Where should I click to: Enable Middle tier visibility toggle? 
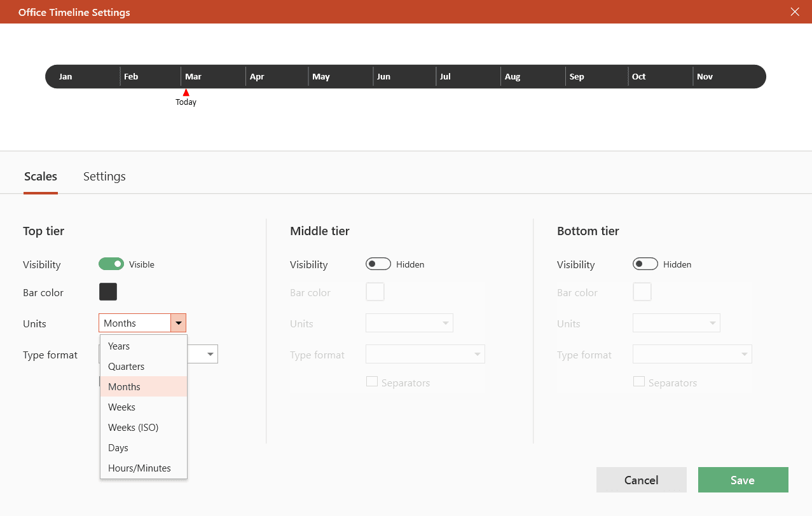[378, 264]
